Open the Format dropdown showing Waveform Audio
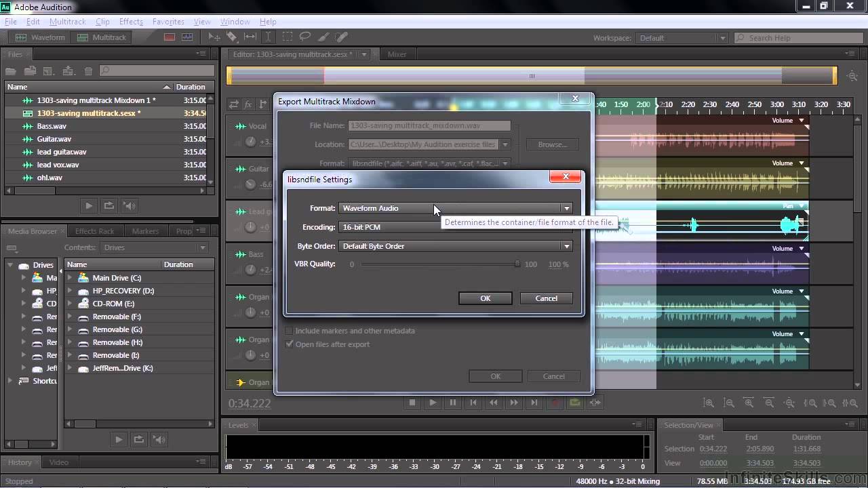Viewport: 868px width, 488px height. (x=456, y=208)
